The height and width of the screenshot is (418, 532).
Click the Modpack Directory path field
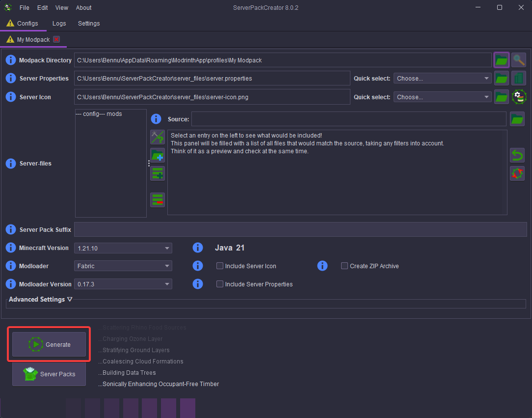tap(283, 60)
